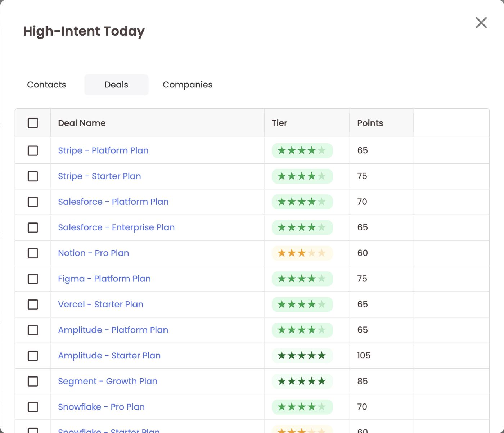Click the 75 points value for Stripe - Starter Plan

click(362, 176)
